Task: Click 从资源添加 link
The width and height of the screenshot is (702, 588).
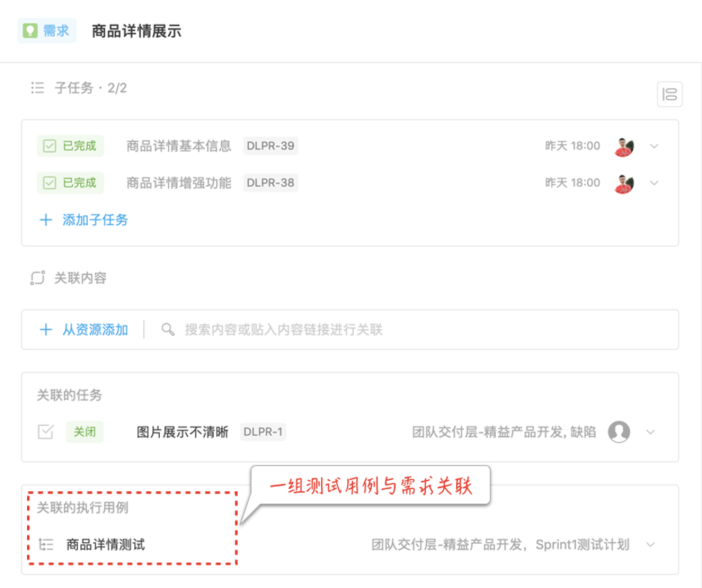Action: click(95, 329)
